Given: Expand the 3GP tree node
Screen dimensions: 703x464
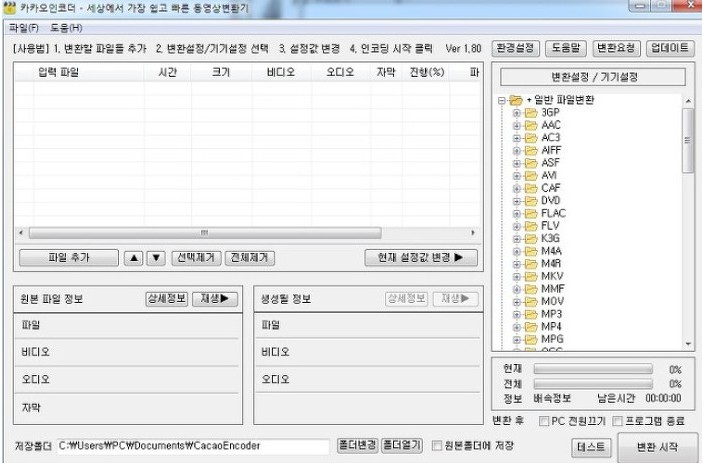Looking at the screenshot, I should tap(516, 113).
